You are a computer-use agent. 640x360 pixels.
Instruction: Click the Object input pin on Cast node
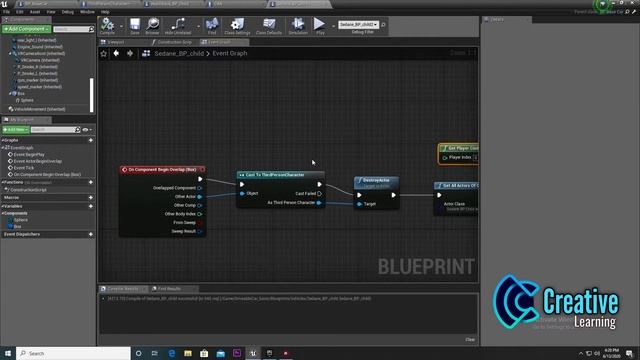[x=242, y=193]
